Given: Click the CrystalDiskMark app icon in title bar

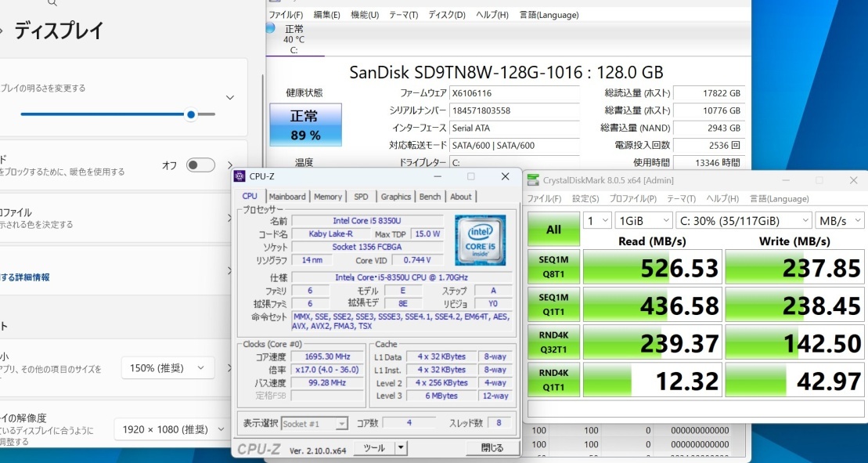Looking at the screenshot, I should pos(535,180).
